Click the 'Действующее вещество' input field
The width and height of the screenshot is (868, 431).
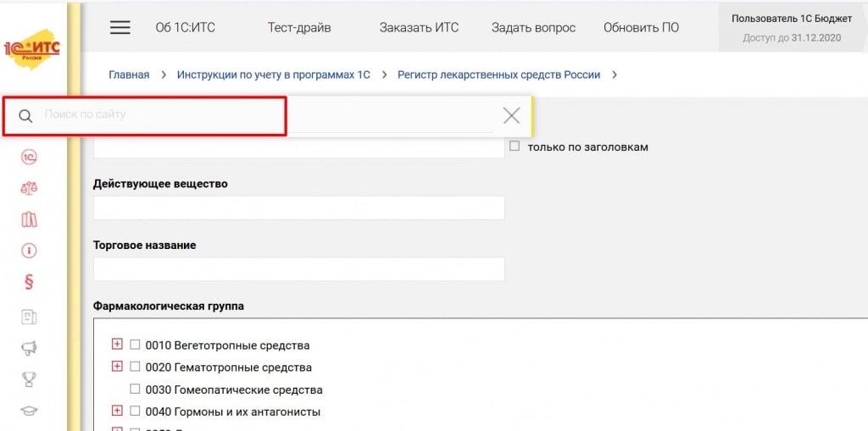click(298, 207)
